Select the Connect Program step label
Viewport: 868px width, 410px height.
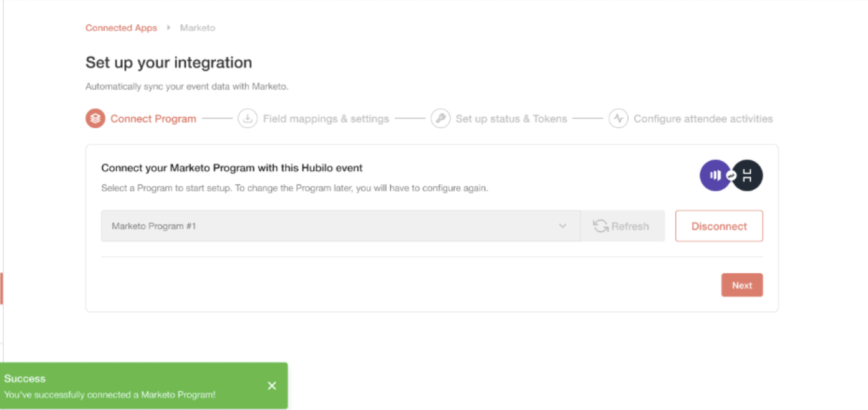[x=153, y=118]
